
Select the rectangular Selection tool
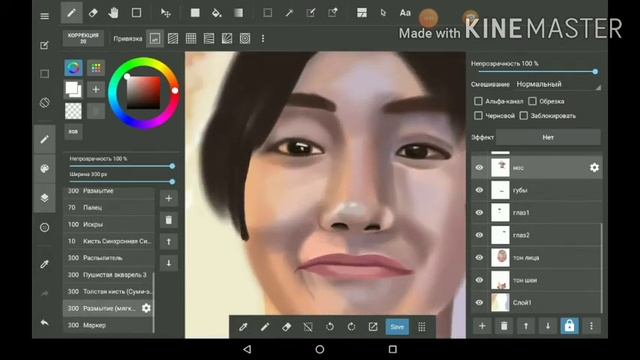point(268,13)
